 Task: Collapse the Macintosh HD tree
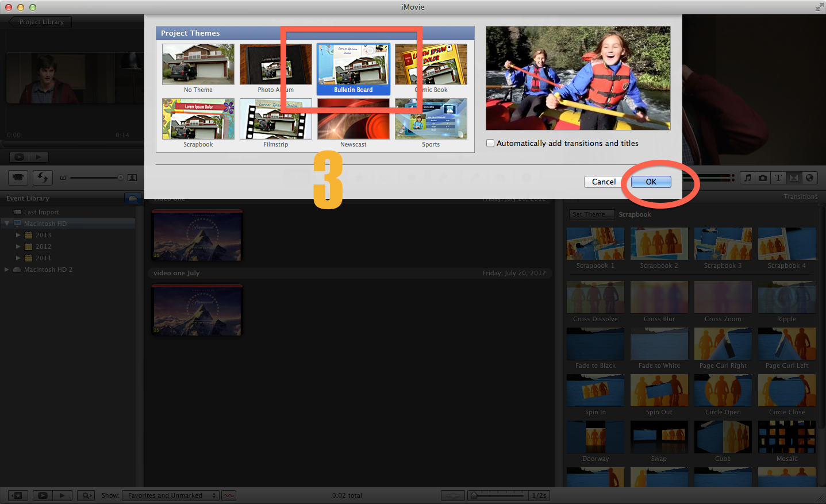[x=7, y=224]
